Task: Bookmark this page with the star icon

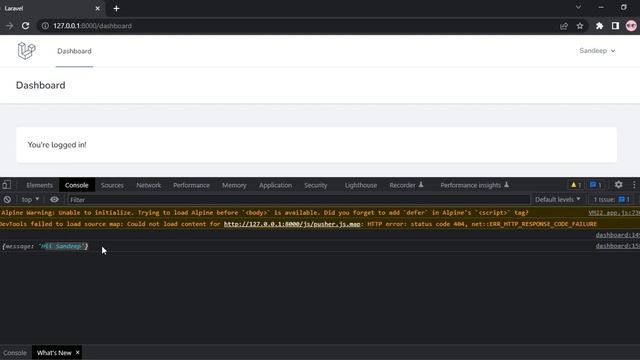Action: tap(580, 26)
